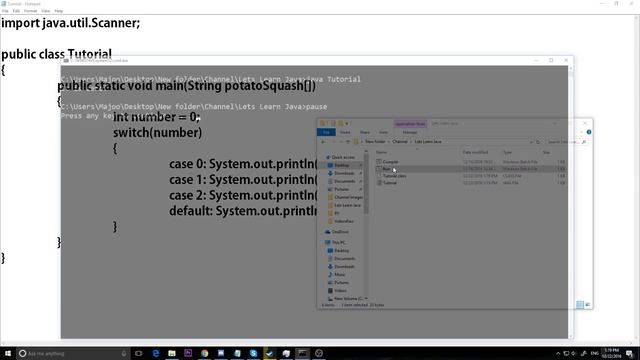Screen dimensions: 640x360
Task: Sort files by Date modified column
Action: pyautogui.click(x=475, y=152)
